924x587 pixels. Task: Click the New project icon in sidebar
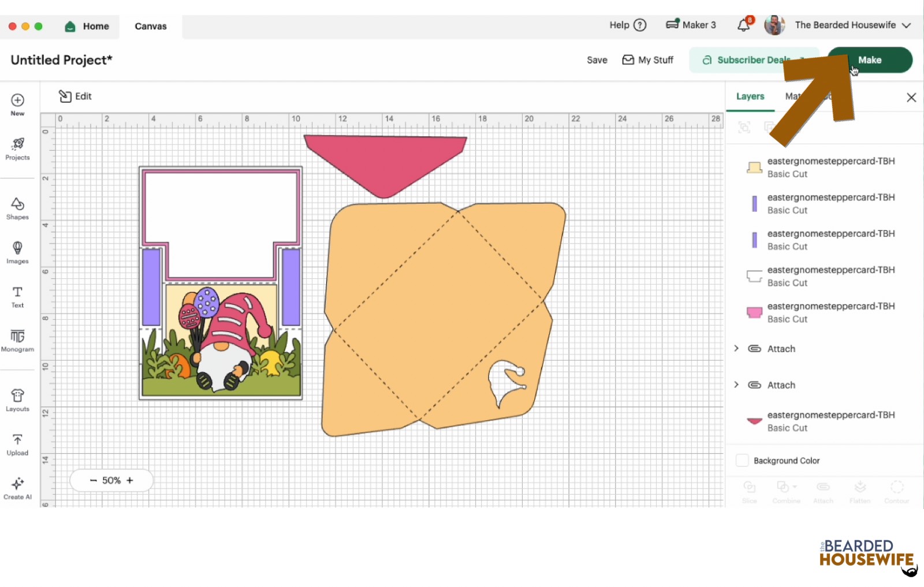pos(17,104)
